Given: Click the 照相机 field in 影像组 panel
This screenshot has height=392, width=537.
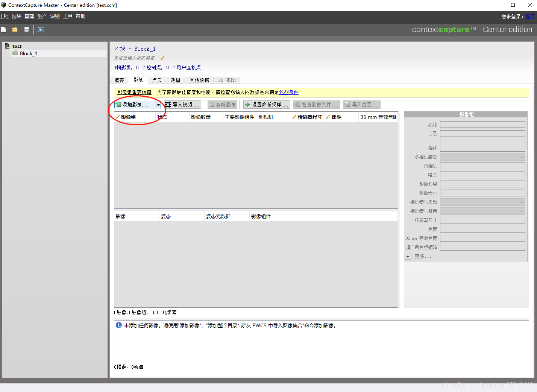Looking at the screenshot, I should tap(482, 166).
